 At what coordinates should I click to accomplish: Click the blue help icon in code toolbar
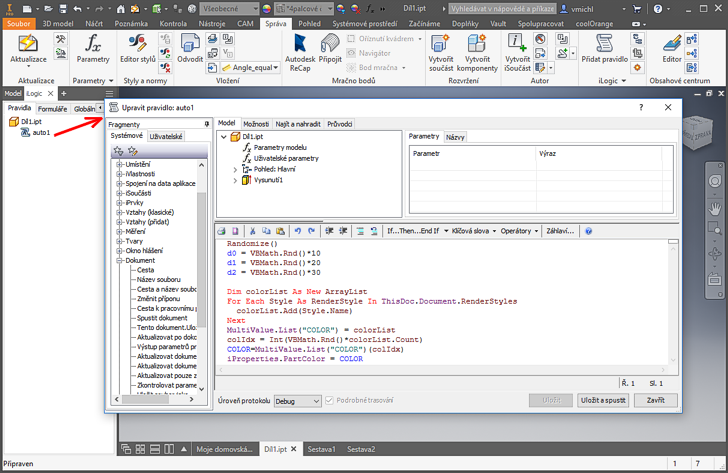(588, 231)
